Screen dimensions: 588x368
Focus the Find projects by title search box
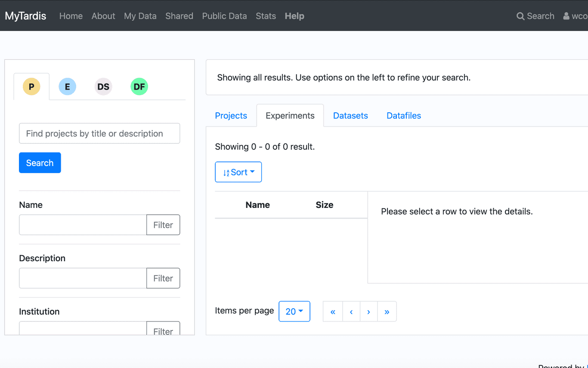click(99, 133)
